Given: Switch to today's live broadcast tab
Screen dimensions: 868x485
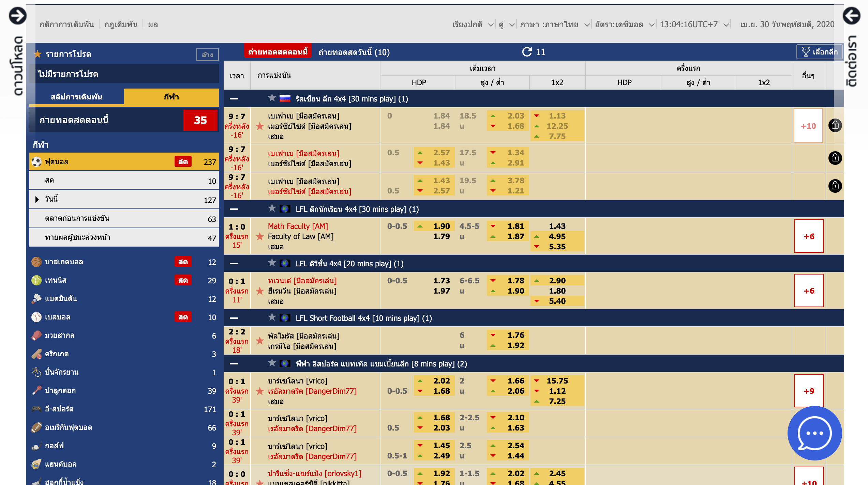Looking at the screenshot, I should [354, 52].
